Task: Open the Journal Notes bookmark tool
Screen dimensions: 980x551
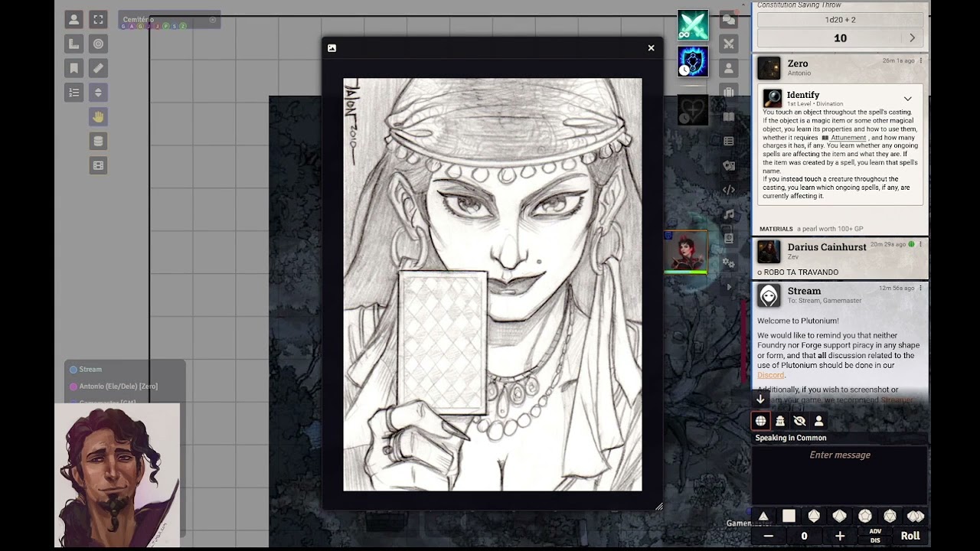Action: tap(73, 68)
